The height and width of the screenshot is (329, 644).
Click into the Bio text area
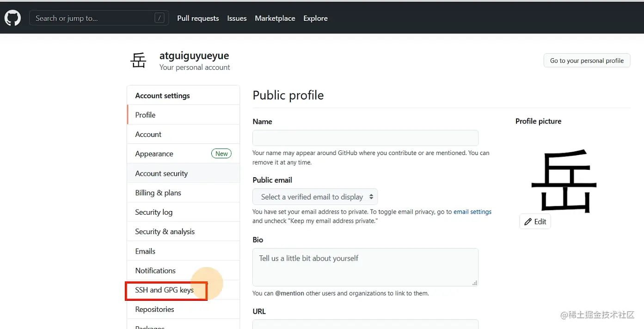pos(365,267)
